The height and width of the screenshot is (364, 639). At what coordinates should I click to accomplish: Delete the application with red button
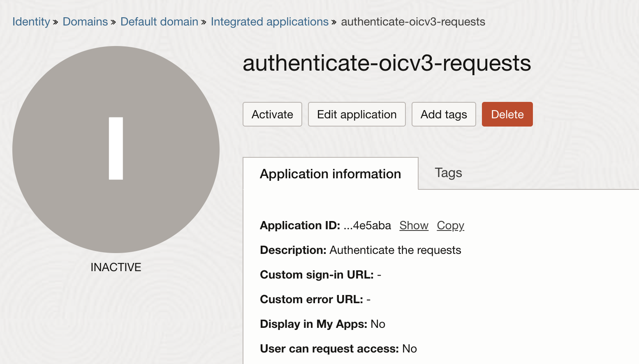click(507, 114)
